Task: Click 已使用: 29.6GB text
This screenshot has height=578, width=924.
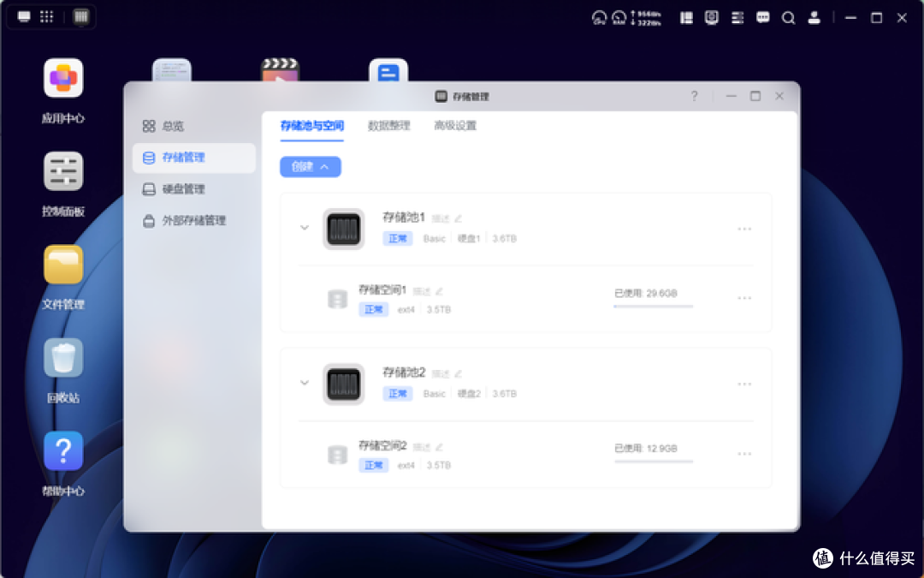Action: point(645,293)
